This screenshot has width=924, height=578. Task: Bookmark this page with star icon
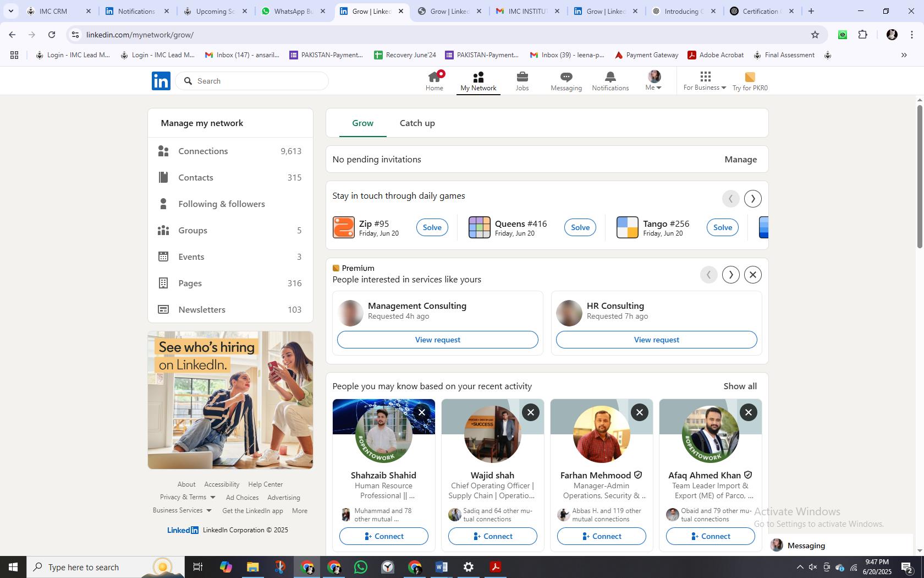point(815,35)
